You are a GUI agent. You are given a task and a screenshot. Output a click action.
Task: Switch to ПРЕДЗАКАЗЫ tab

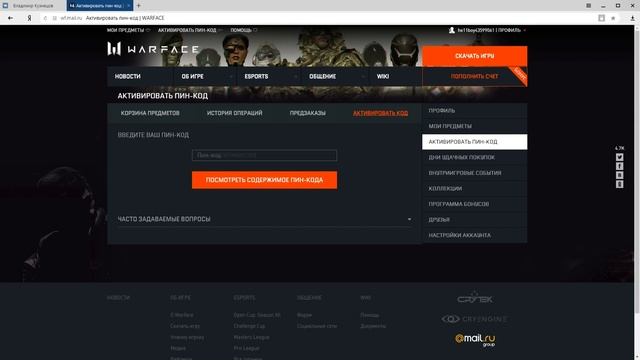point(308,113)
